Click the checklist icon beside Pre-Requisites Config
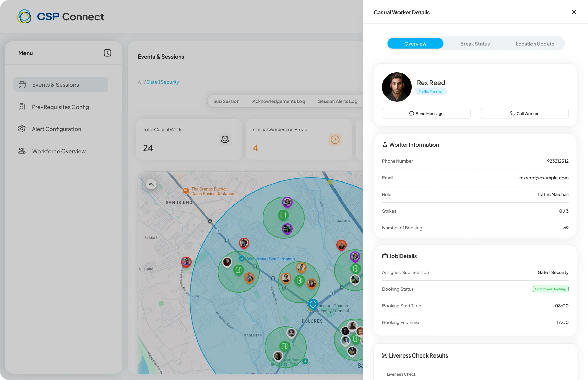 [x=22, y=107]
